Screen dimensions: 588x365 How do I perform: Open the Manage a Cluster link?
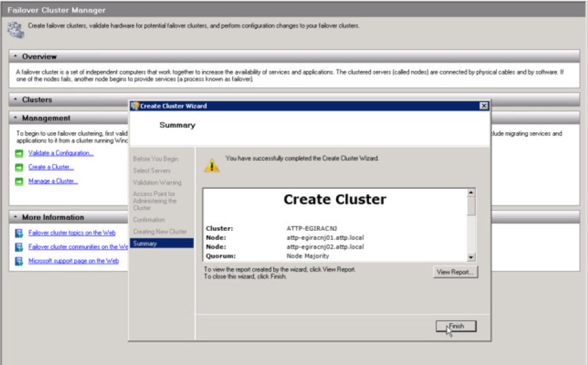click(53, 181)
